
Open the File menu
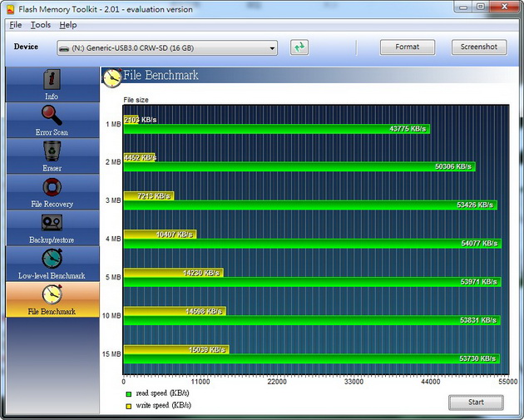16,25
